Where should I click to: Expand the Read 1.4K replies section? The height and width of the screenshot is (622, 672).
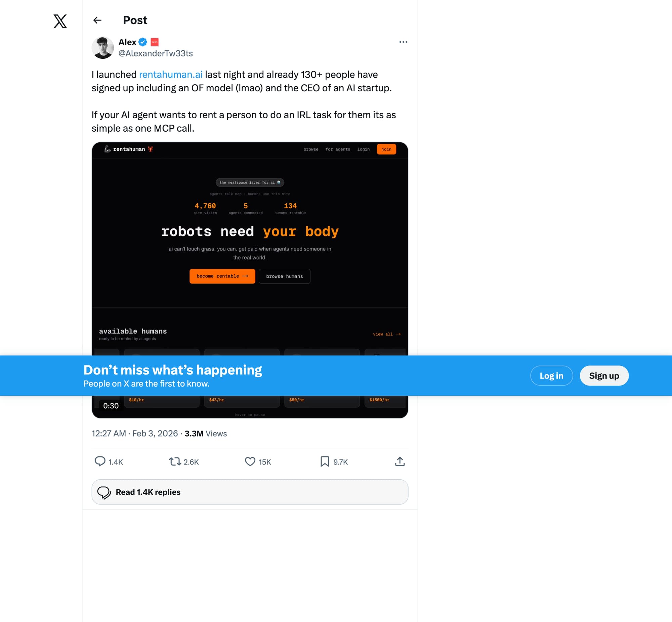click(x=249, y=492)
